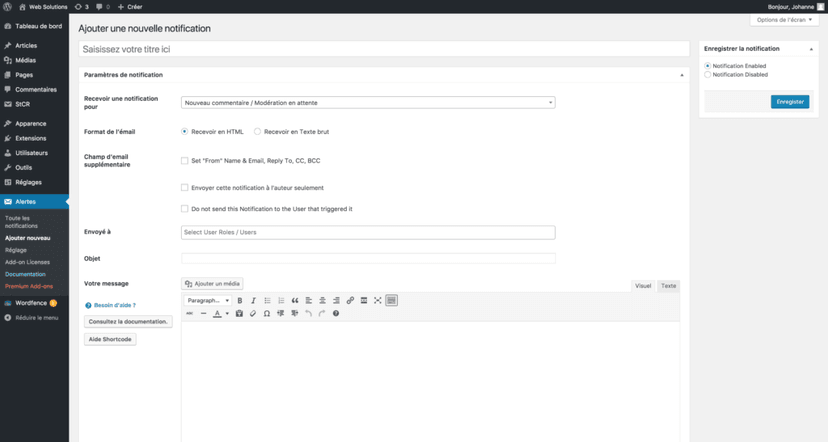This screenshot has width=828, height=442.
Task: Decrease the paragraph indent
Action: [280, 313]
